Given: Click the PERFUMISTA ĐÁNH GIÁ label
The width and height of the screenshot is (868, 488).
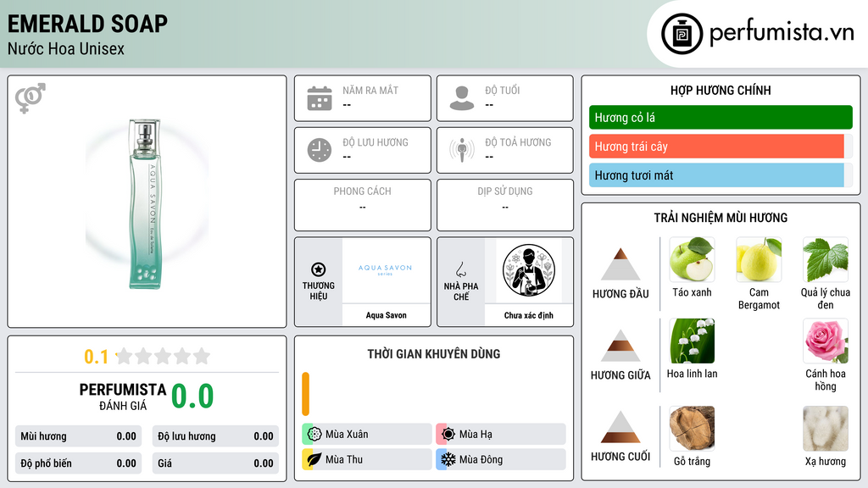Looking at the screenshot, I should pyautogui.click(x=123, y=396).
